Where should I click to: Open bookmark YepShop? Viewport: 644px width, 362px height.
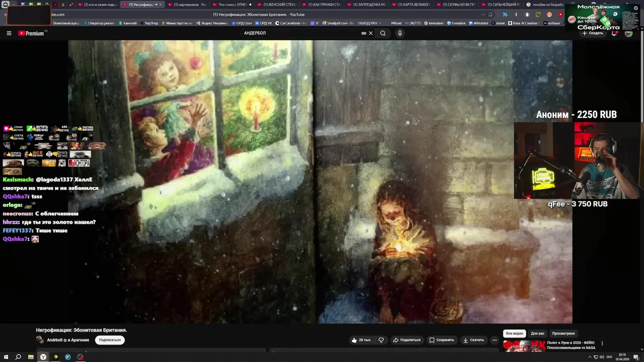pyautogui.click(x=149, y=23)
